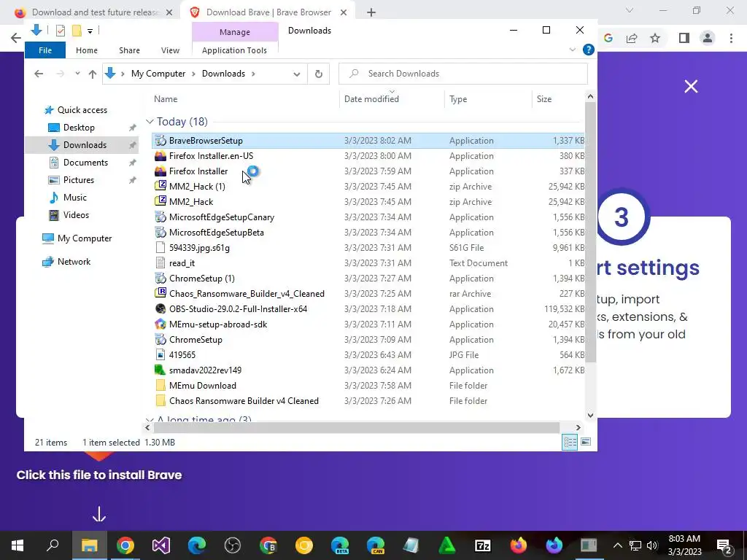Select Videos in navigation pane
Screen dimensions: 747x560
click(x=76, y=215)
